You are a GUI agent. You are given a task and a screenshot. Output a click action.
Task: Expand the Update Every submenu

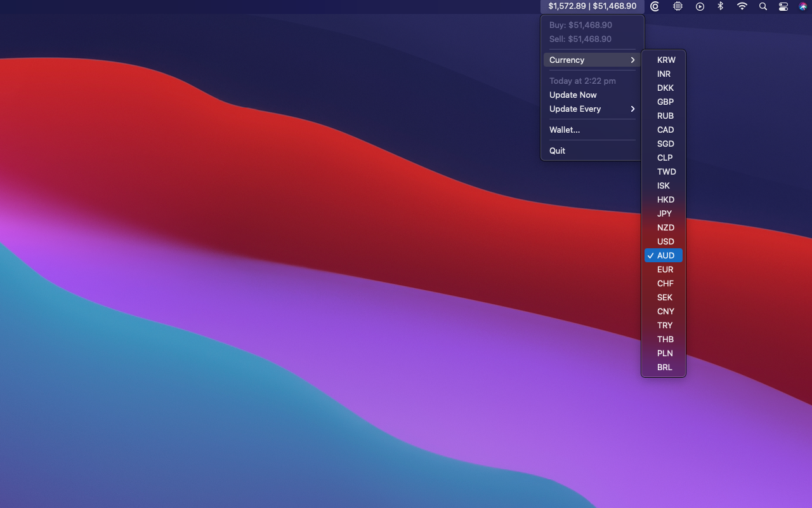click(x=592, y=109)
